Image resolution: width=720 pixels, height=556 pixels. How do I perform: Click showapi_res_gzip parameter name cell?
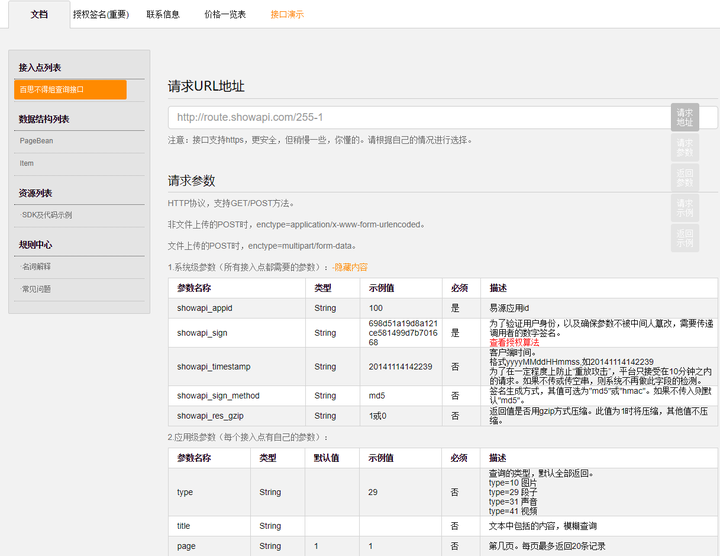point(237,416)
